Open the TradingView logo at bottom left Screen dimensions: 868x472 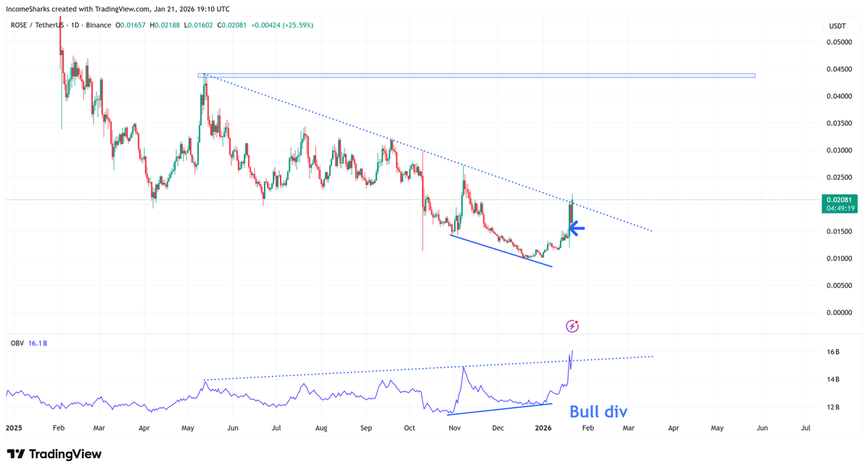pyautogui.click(x=54, y=455)
